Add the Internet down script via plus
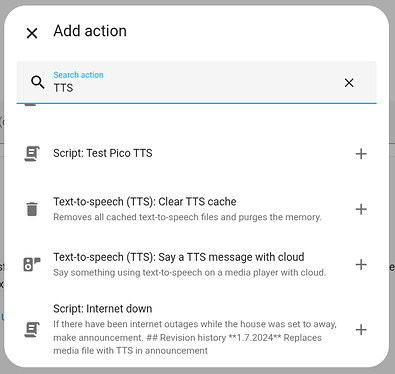This screenshot has width=395, height=374. point(361,330)
